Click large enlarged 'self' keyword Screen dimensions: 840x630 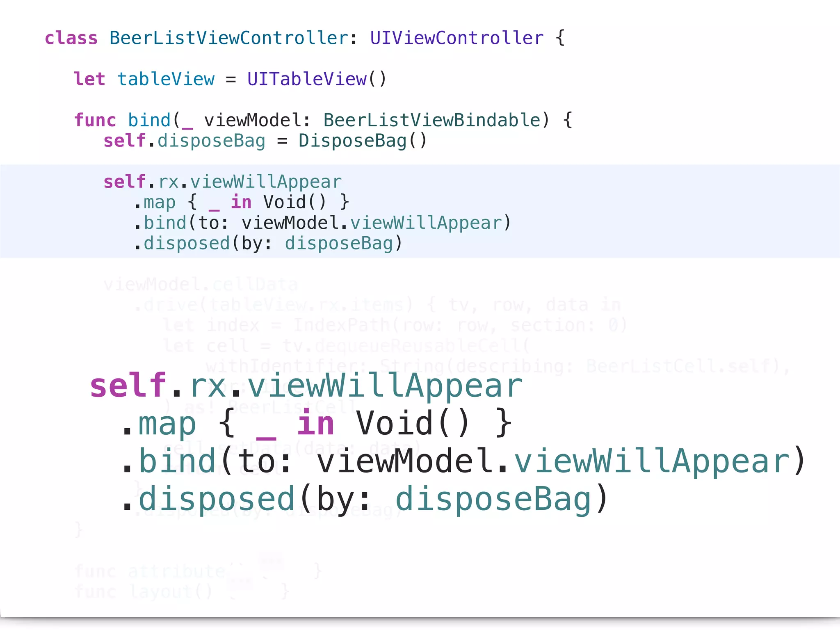pos(128,386)
